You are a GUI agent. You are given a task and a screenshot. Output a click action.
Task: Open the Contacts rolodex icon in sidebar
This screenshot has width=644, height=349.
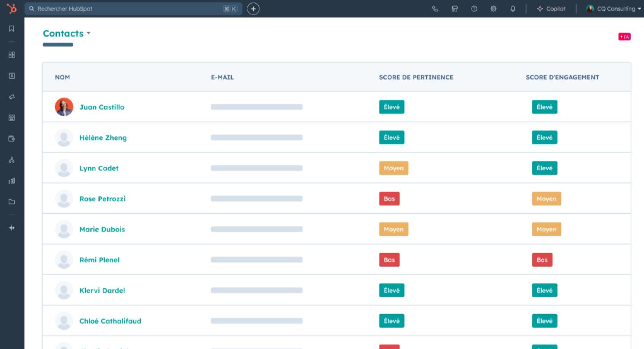point(12,76)
